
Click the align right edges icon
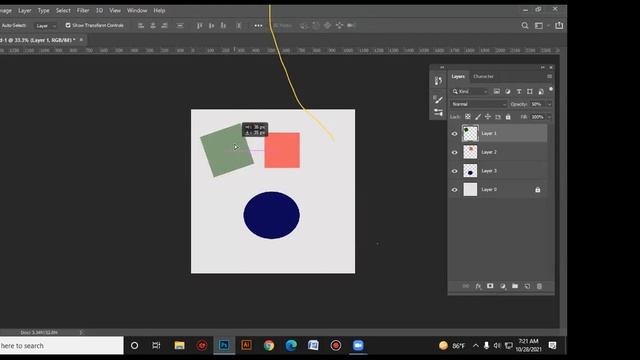[165, 25]
